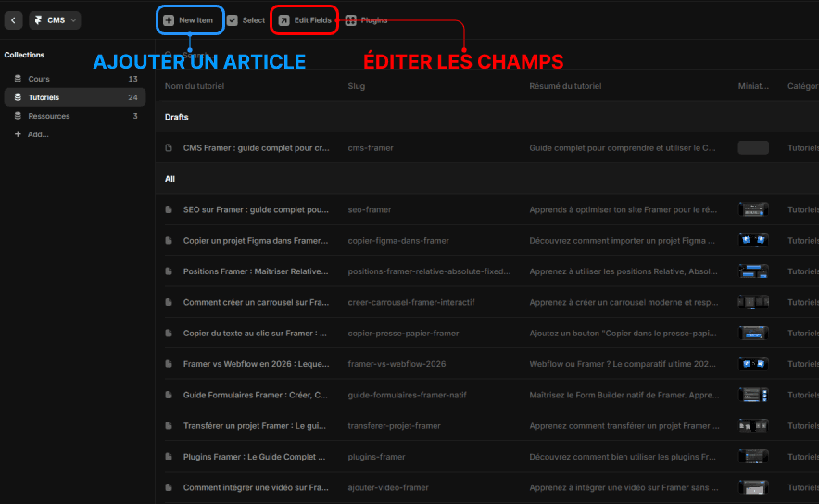Click the Edit Fields arrow icon
This screenshot has width=819, height=504.
pos(283,20)
